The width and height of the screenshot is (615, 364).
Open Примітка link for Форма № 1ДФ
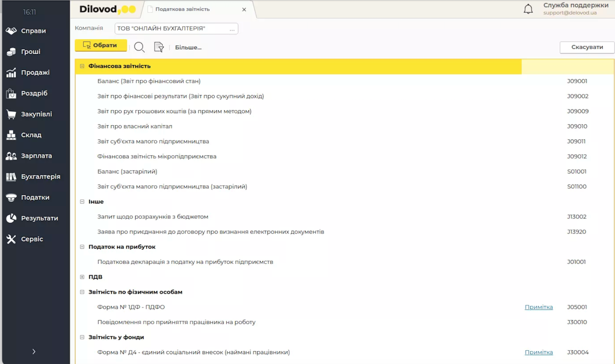coord(538,307)
